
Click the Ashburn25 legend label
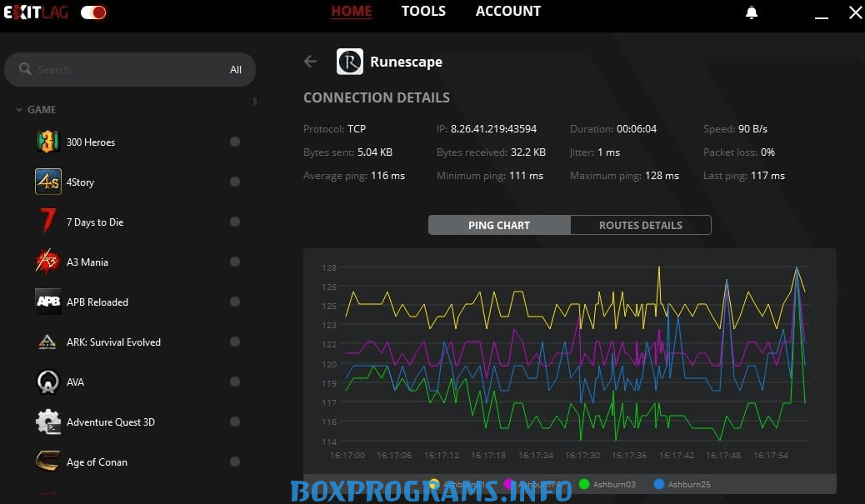689,484
